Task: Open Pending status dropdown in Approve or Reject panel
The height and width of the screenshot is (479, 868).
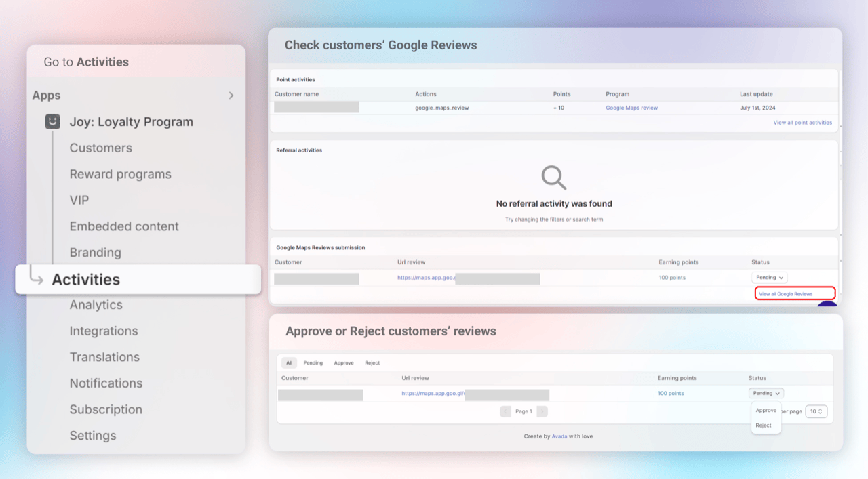Action: (766, 393)
